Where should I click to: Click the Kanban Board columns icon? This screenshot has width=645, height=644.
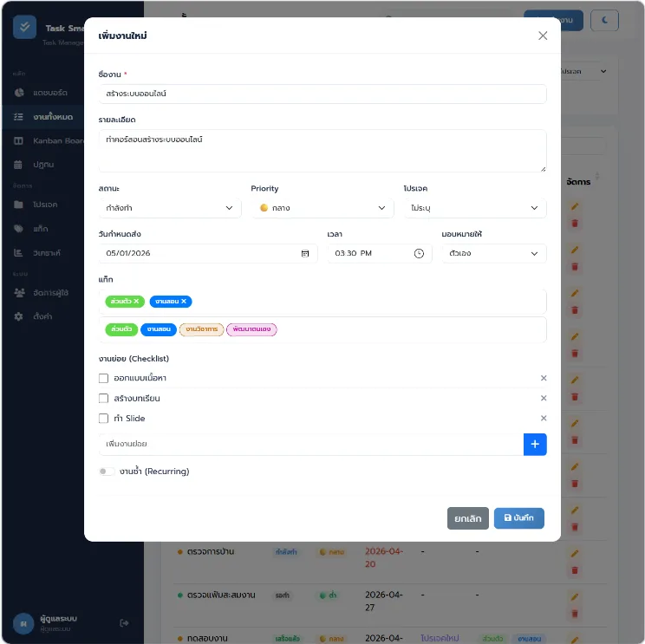pos(18,141)
